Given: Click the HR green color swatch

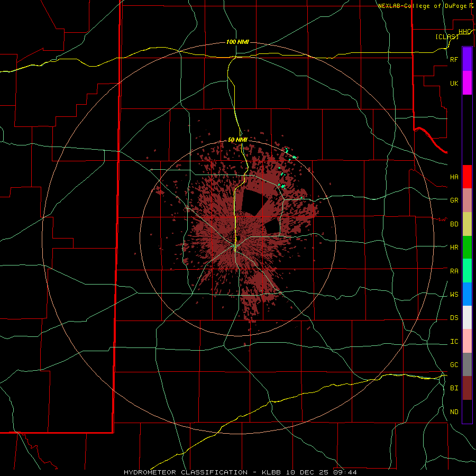Looking at the screenshot, I should [467, 248].
